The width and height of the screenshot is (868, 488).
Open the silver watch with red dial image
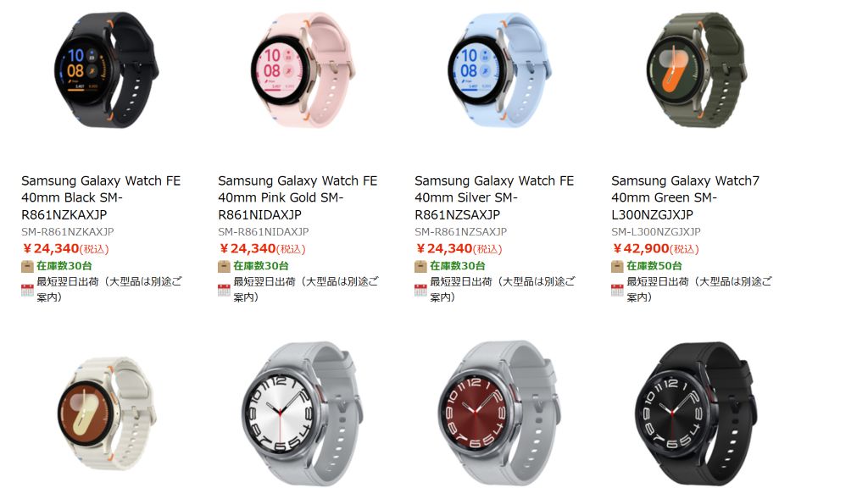point(499,413)
